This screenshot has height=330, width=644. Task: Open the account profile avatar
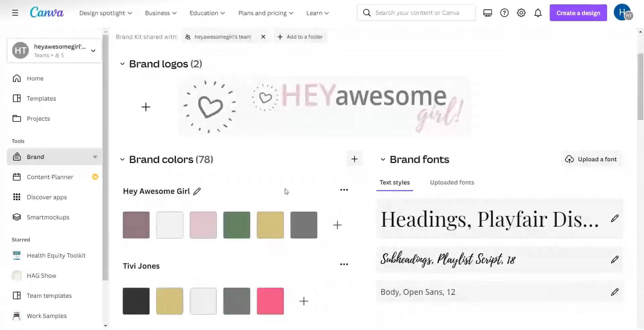click(x=623, y=13)
